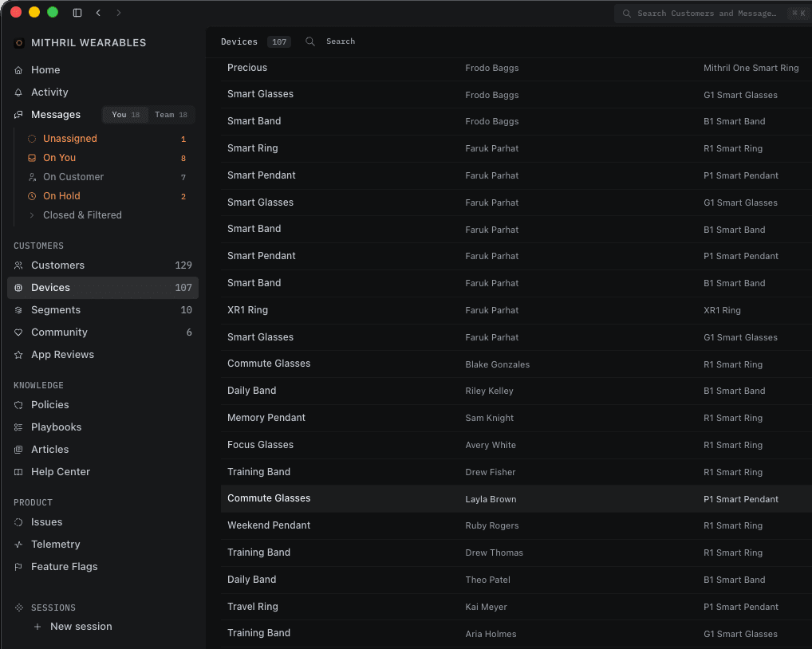Open the Telemetry page
The height and width of the screenshot is (649, 812).
click(x=103, y=545)
